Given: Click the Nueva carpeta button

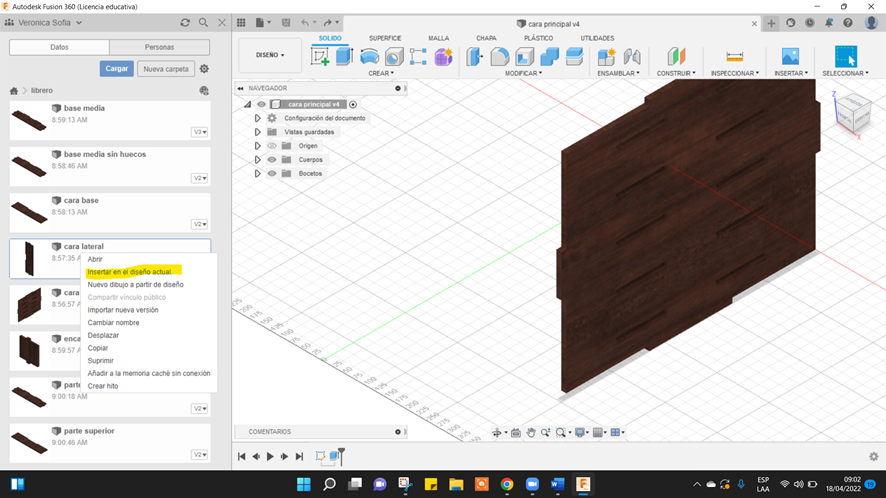Looking at the screenshot, I should click(165, 69).
